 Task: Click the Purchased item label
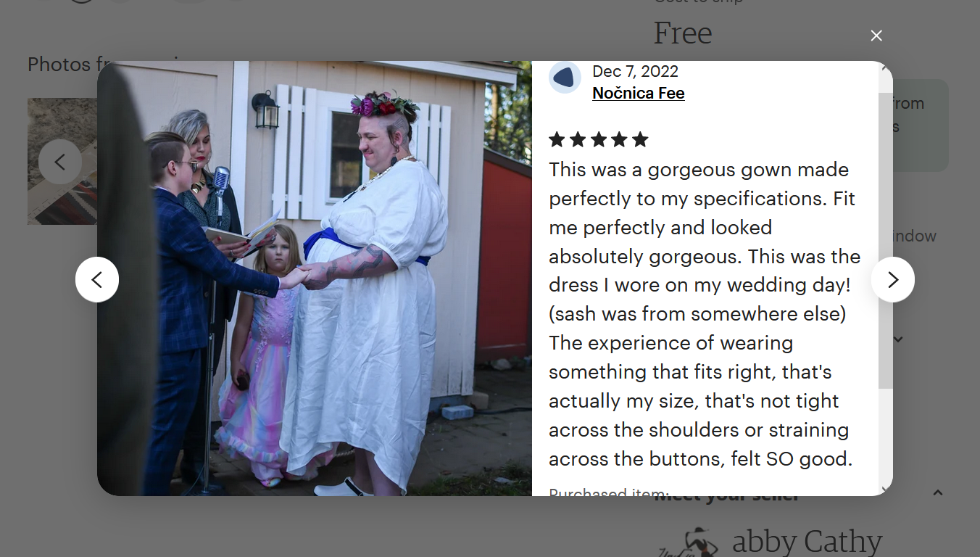pos(609,492)
